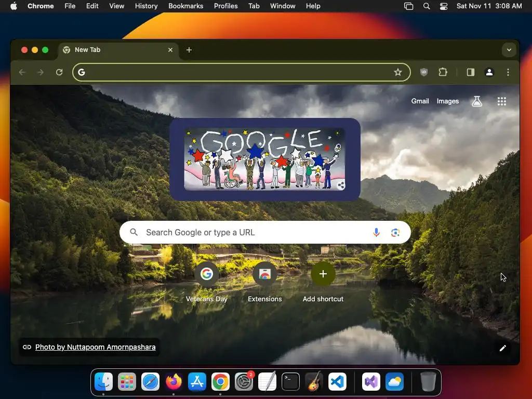Open the Edit menu
Viewport: 532px width, 399px height.
(92, 6)
